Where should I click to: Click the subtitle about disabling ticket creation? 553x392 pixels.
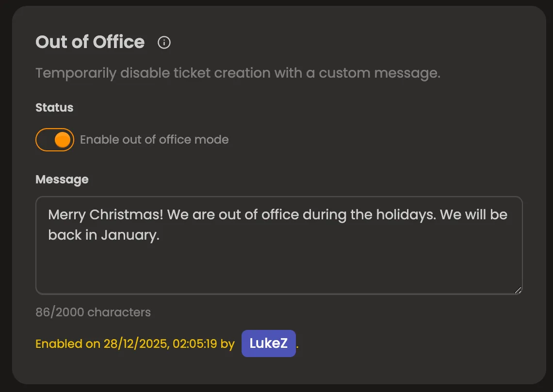coord(238,73)
